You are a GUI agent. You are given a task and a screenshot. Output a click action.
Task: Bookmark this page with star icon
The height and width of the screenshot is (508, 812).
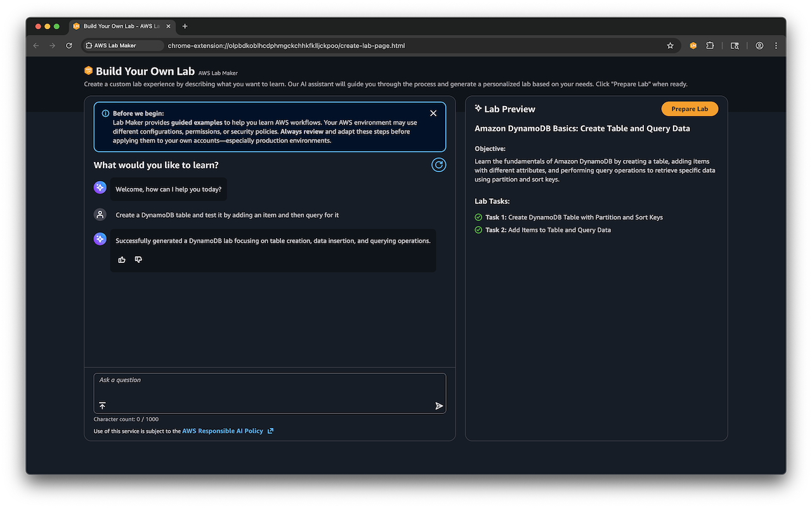pyautogui.click(x=670, y=46)
